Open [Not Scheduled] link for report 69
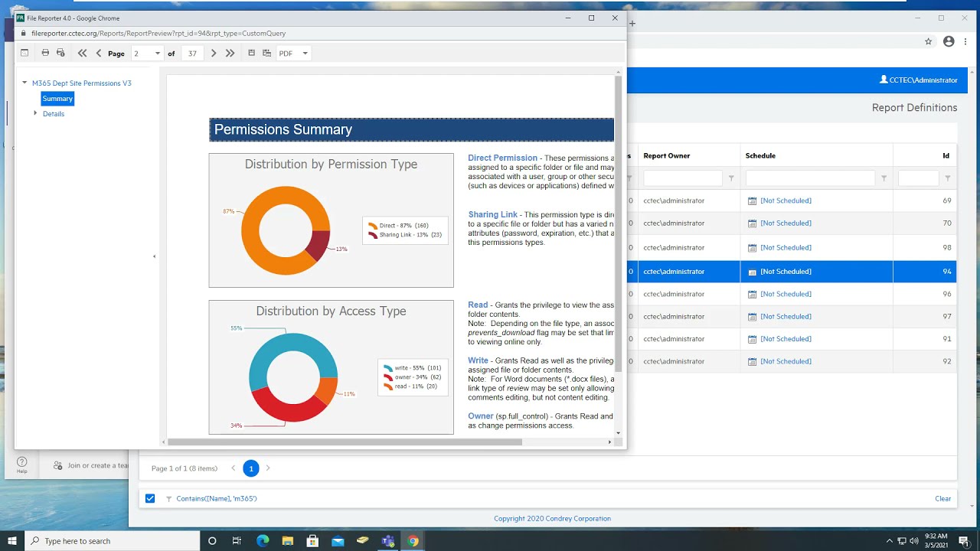 786,201
